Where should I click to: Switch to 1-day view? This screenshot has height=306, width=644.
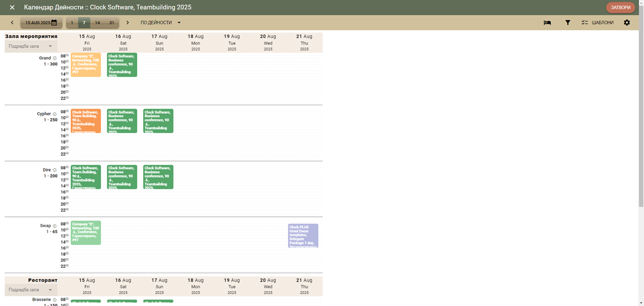(x=72, y=23)
